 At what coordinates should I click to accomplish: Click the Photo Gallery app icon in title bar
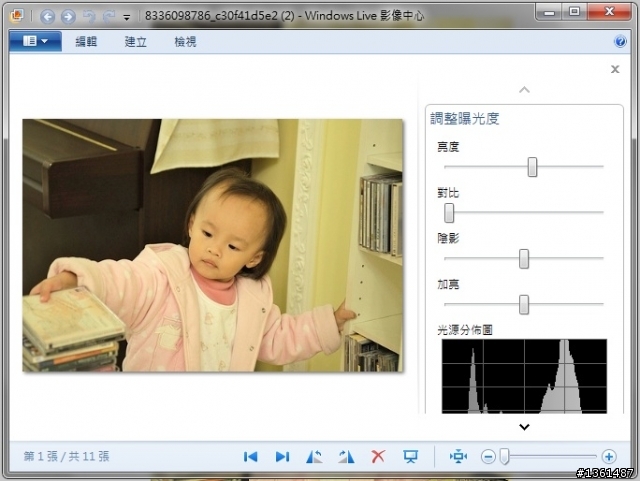pos(17,16)
